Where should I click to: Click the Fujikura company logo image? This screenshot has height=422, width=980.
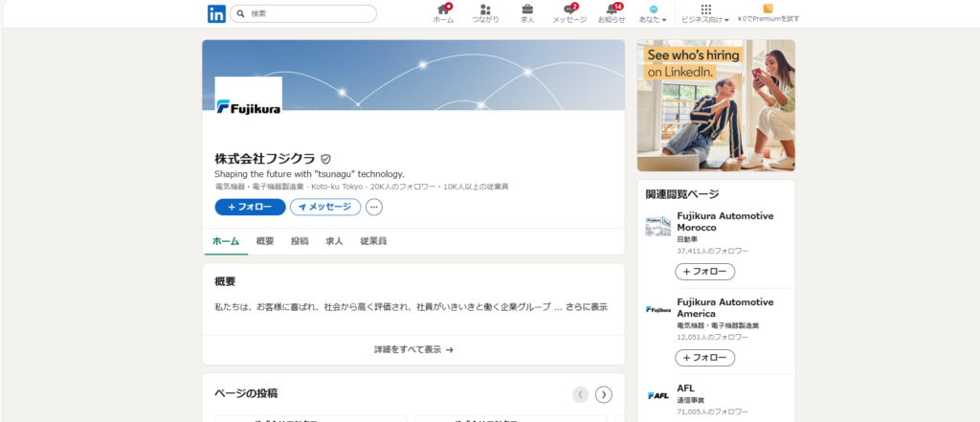[x=248, y=108]
